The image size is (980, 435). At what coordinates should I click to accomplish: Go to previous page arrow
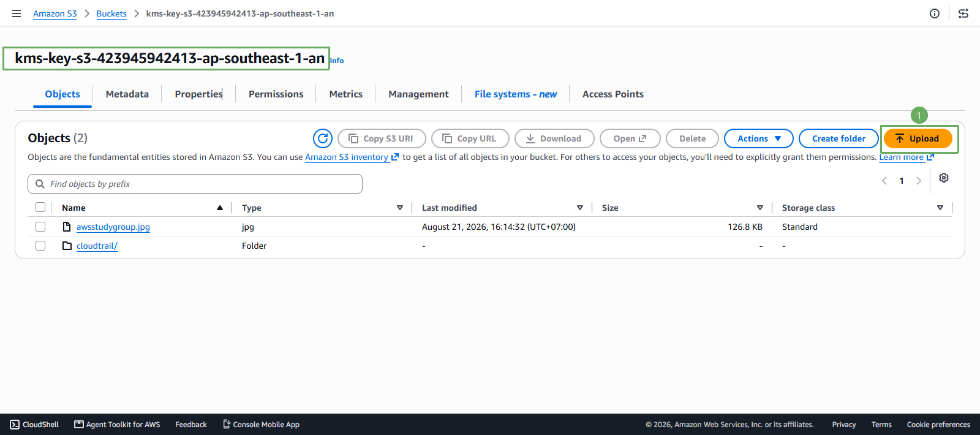point(884,181)
